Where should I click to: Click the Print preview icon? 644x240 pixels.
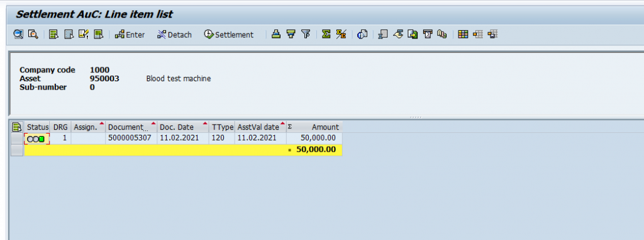pos(362,34)
